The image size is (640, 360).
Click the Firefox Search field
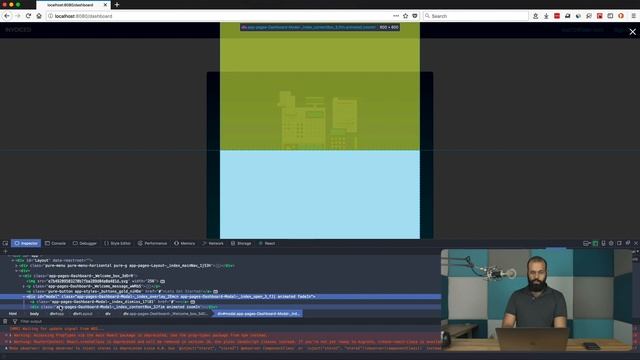(476, 16)
